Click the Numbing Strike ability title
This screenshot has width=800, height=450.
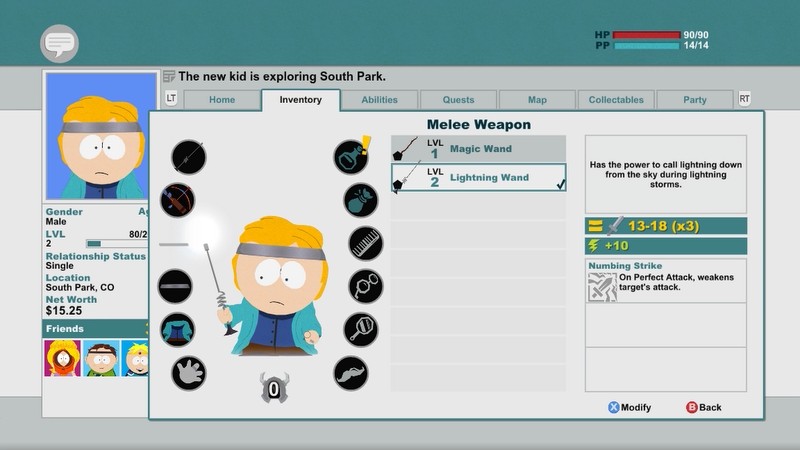tap(625, 266)
